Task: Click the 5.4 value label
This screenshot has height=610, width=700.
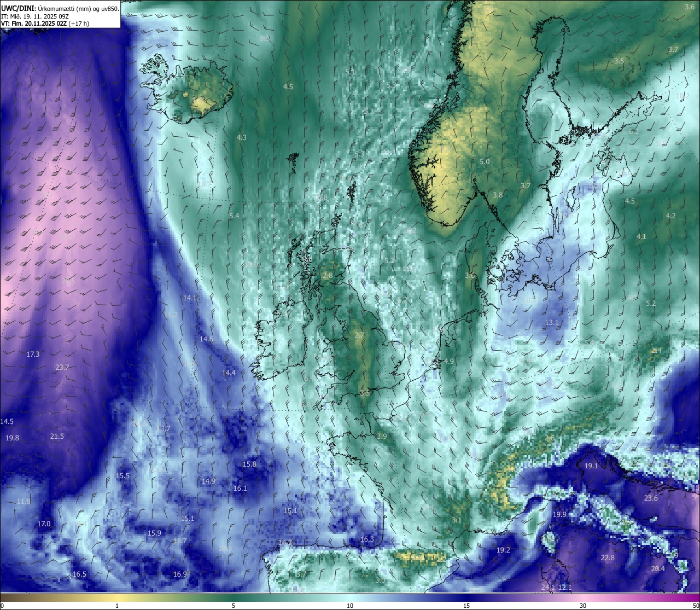Action: click(x=234, y=216)
